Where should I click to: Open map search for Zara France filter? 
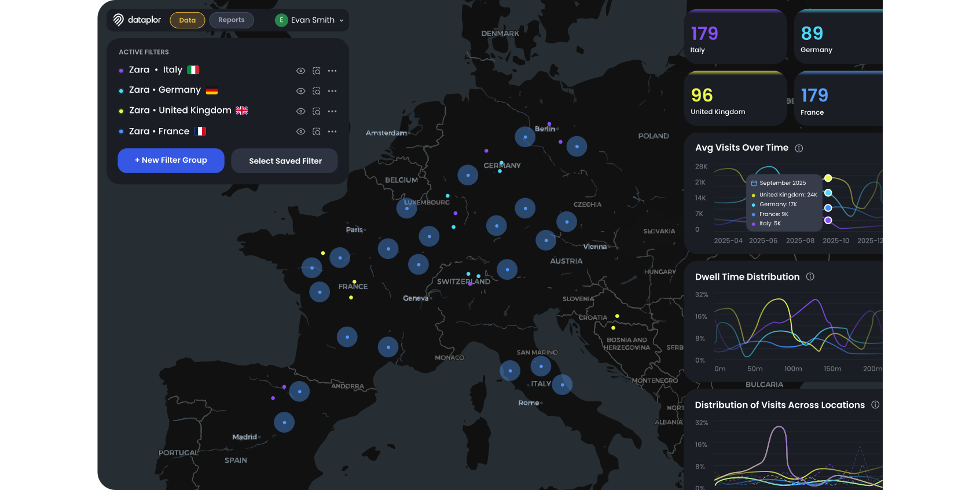click(x=317, y=131)
